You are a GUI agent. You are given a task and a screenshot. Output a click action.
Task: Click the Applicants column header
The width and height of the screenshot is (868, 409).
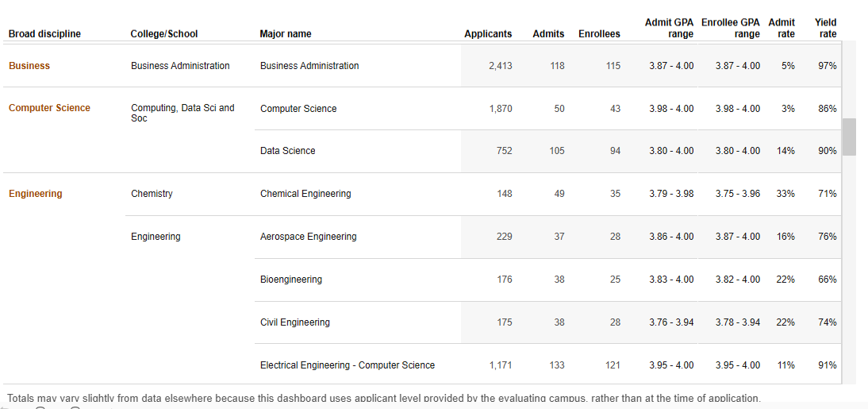pyautogui.click(x=488, y=34)
